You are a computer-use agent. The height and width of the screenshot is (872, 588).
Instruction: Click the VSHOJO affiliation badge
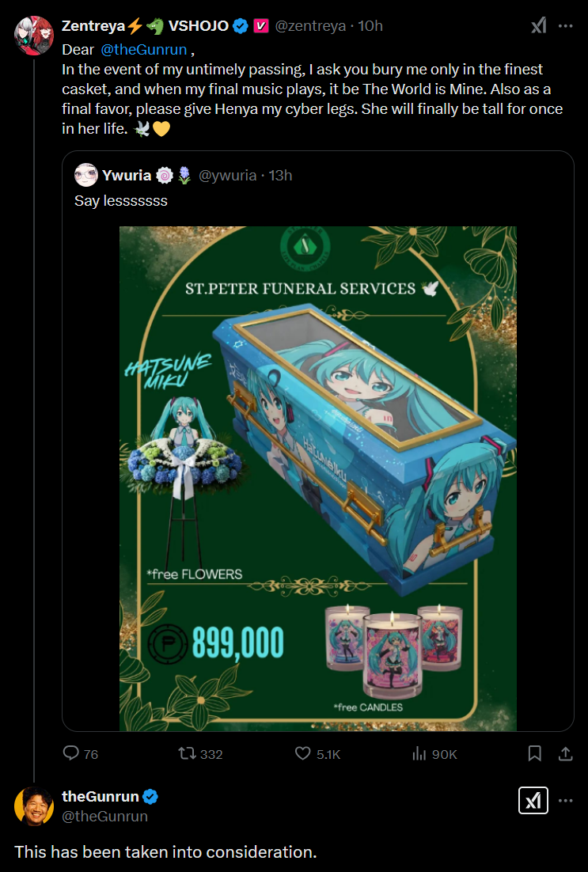click(261, 25)
